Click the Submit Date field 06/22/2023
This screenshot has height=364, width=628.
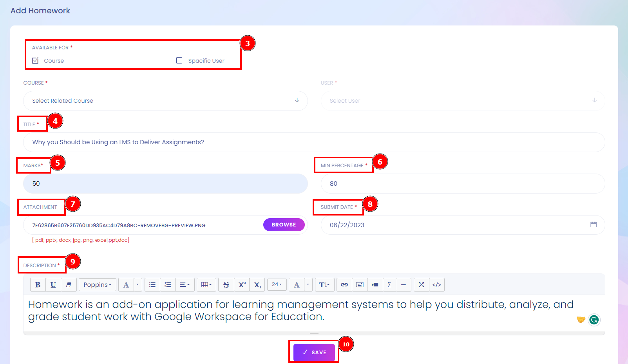463,225
